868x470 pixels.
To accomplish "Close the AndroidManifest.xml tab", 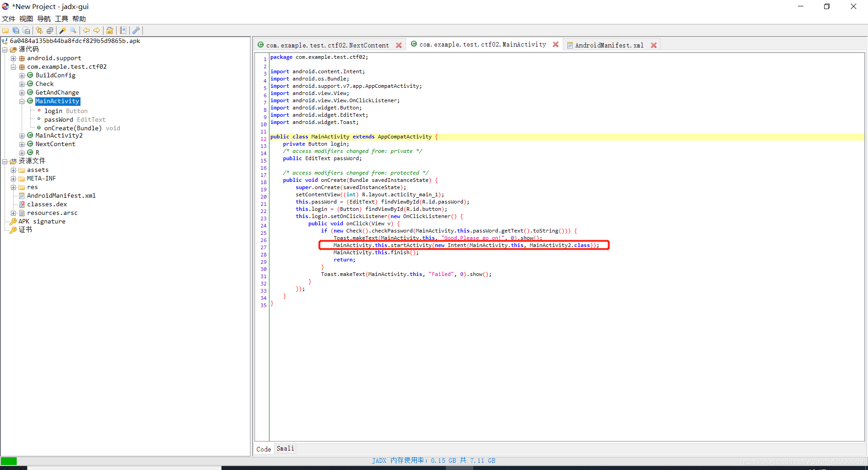I will [x=654, y=45].
